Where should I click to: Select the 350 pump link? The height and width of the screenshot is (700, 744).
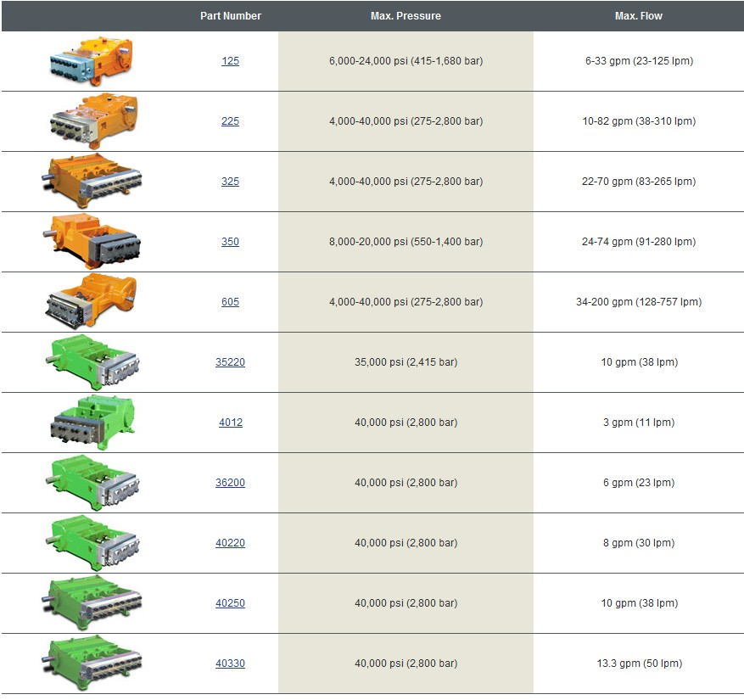[x=230, y=242]
